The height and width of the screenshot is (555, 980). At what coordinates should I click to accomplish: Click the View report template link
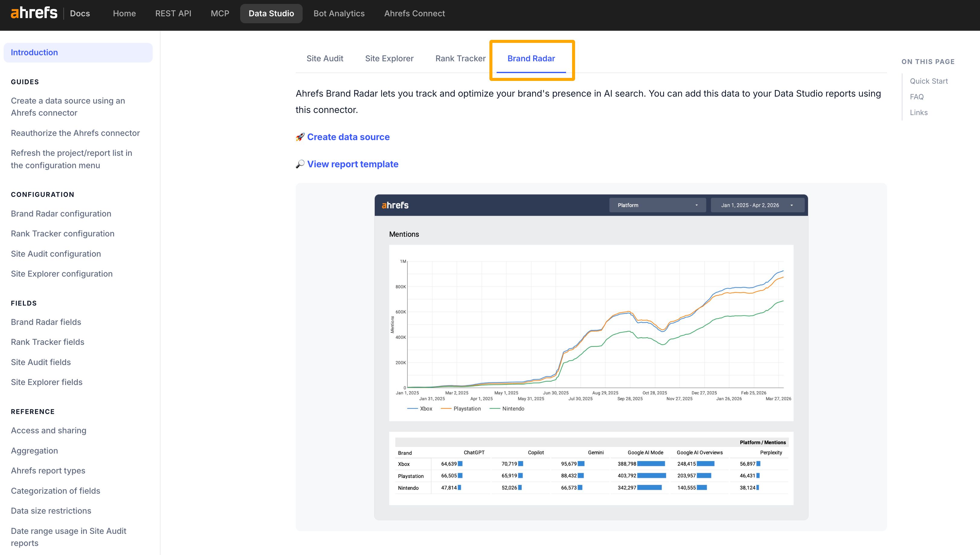[x=353, y=164]
